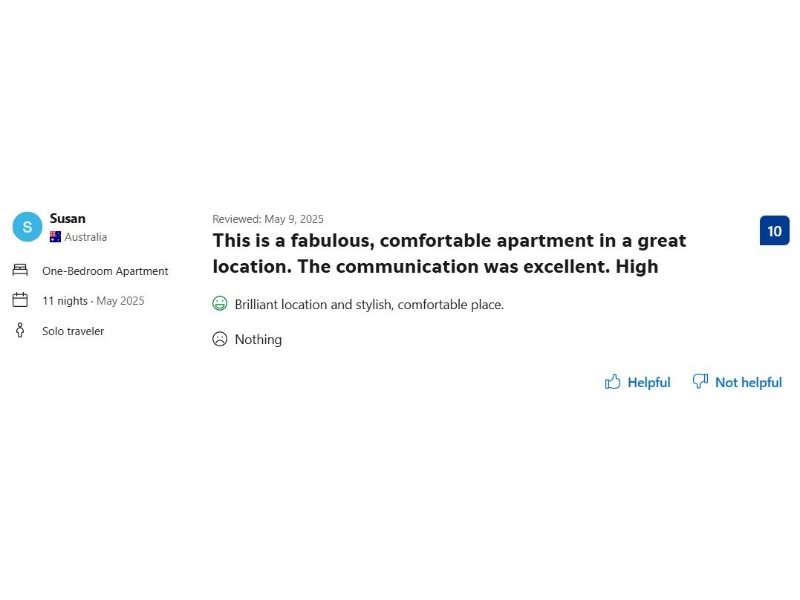Viewport: 800px width, 600px height.
Task: Click the "Reviewed: May 9, 2025" date
Action: (268, 219)
